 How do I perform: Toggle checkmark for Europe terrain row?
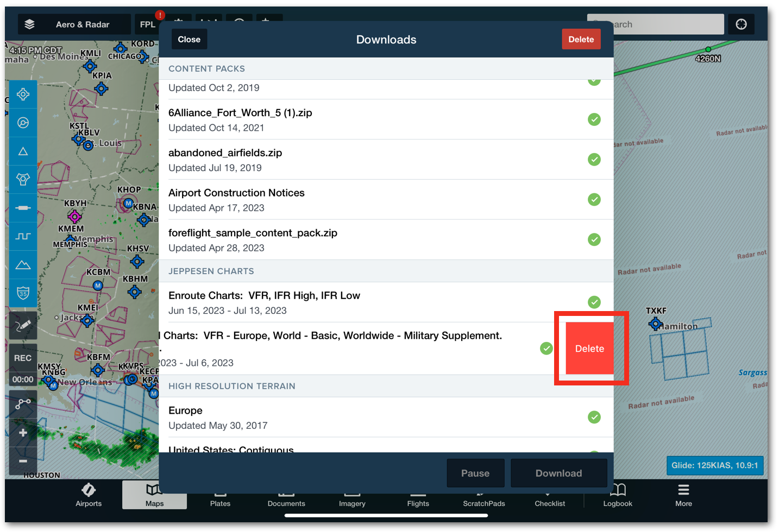tap(594, 417)
